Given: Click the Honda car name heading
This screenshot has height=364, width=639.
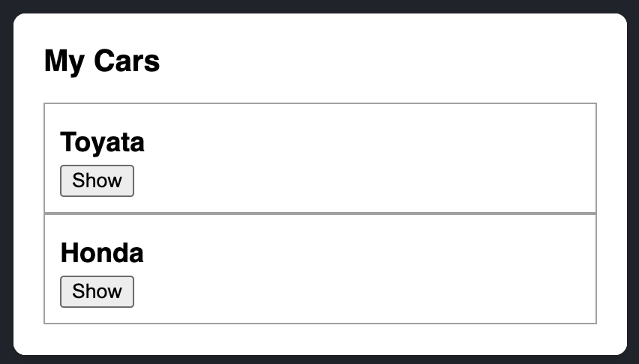Looking at the screenshot, I should (x=102, y=253).
